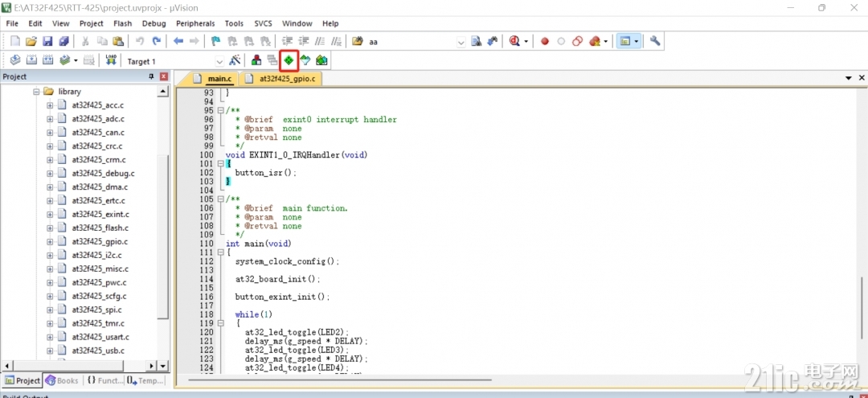This screenshot has width=868, height=398.
Task: Open the File menu
Action: [x=12, y=23]
